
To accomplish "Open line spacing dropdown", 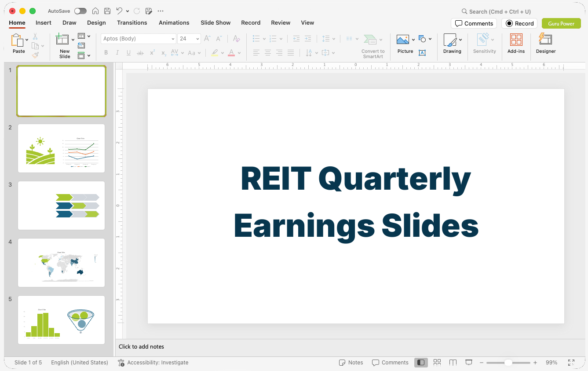I will (x=329, y=39).
